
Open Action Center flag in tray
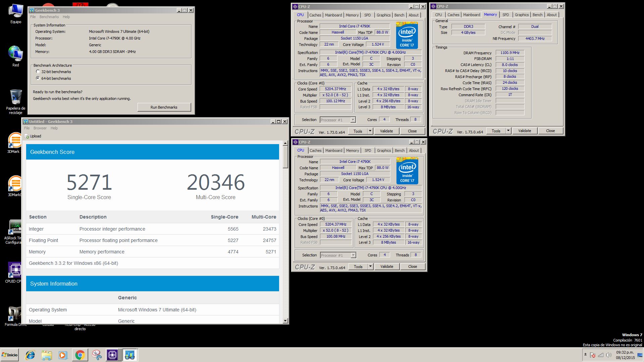tap(593, 355)
